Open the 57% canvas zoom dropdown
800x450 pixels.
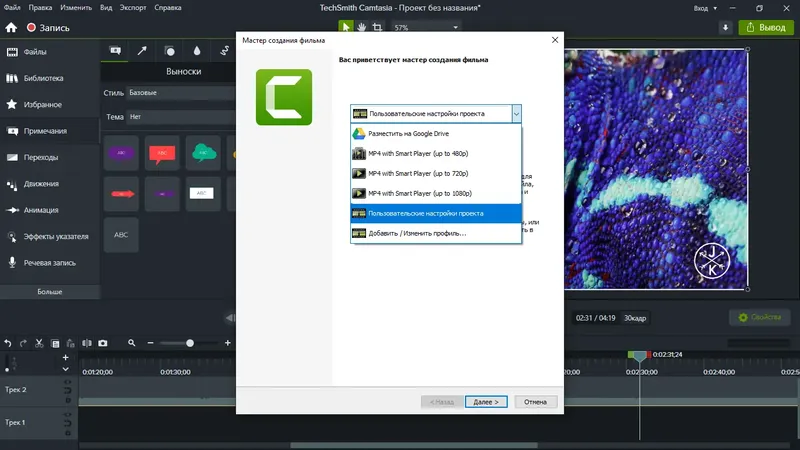point(426,28)
